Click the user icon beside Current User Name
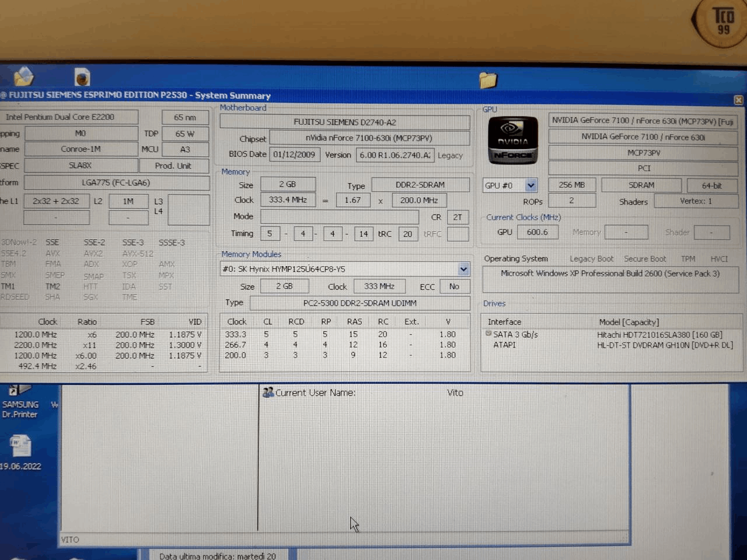This screenshot has height=560, width=747. (268, 393)
